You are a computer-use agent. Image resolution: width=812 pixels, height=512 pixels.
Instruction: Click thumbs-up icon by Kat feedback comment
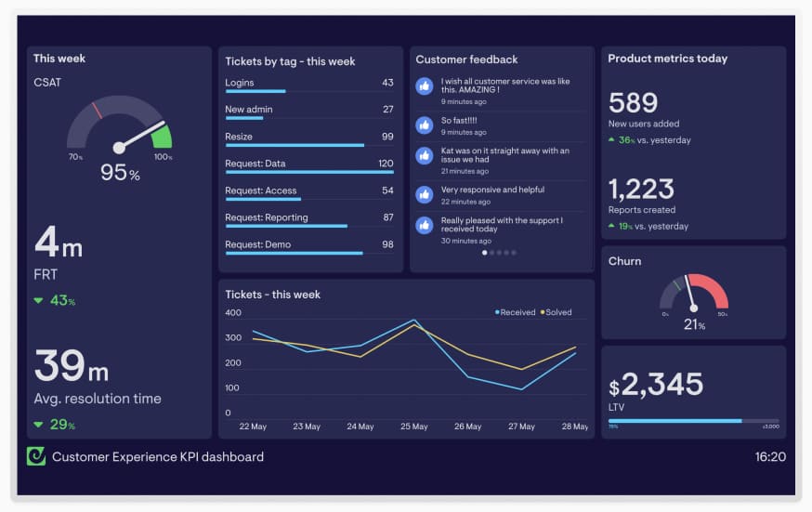click(425, 156)
